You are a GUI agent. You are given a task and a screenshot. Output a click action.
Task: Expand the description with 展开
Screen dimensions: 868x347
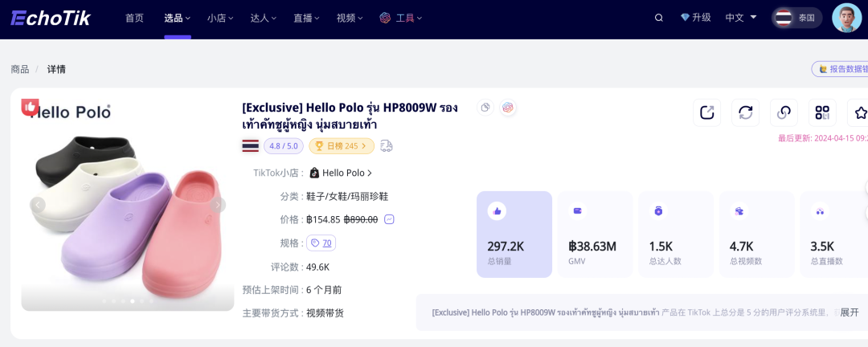click(x=850, y=312)
